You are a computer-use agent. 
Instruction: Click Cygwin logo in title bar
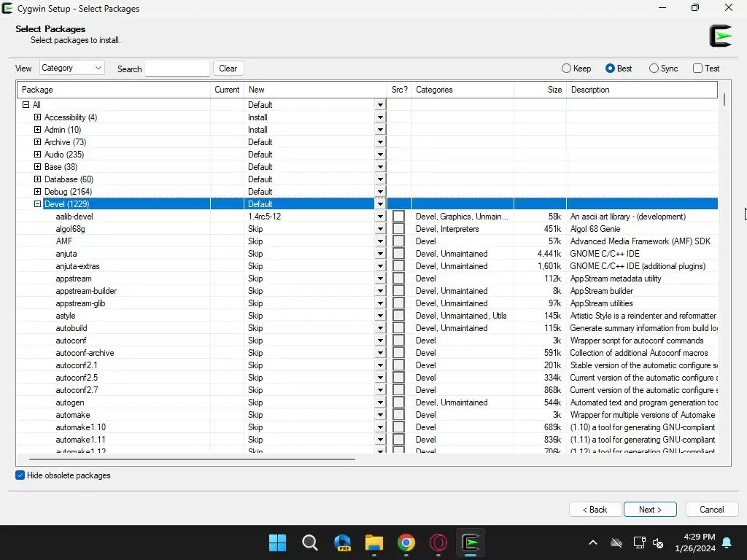[7, 8]
